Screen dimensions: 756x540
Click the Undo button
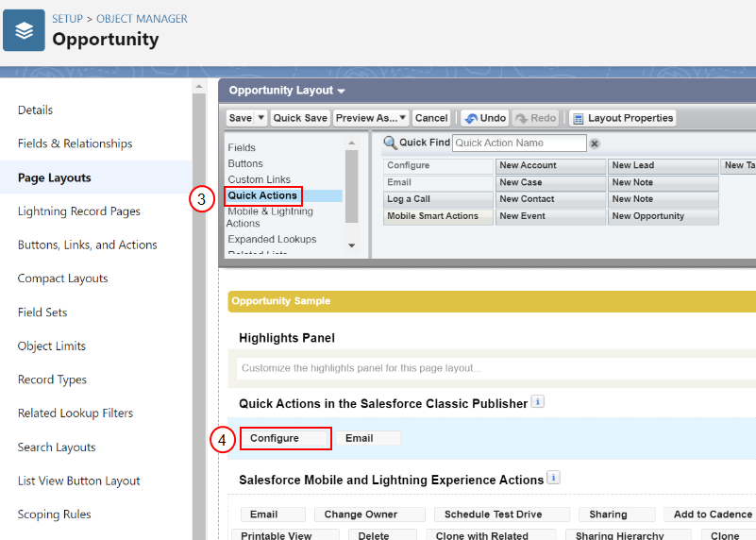click(x=485, y=118)
